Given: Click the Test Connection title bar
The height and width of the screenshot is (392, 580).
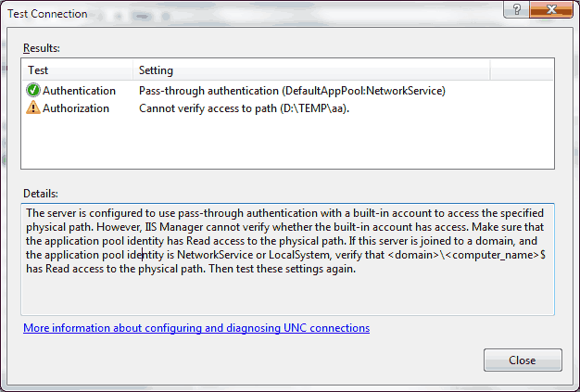Looking at the screenshot, I should tap(232, 13).
